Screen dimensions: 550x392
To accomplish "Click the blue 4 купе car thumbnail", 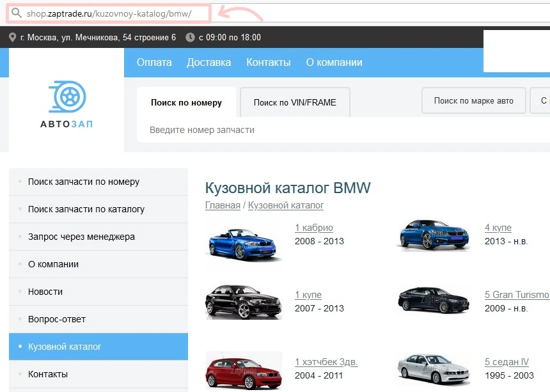I will click(434, 235).
